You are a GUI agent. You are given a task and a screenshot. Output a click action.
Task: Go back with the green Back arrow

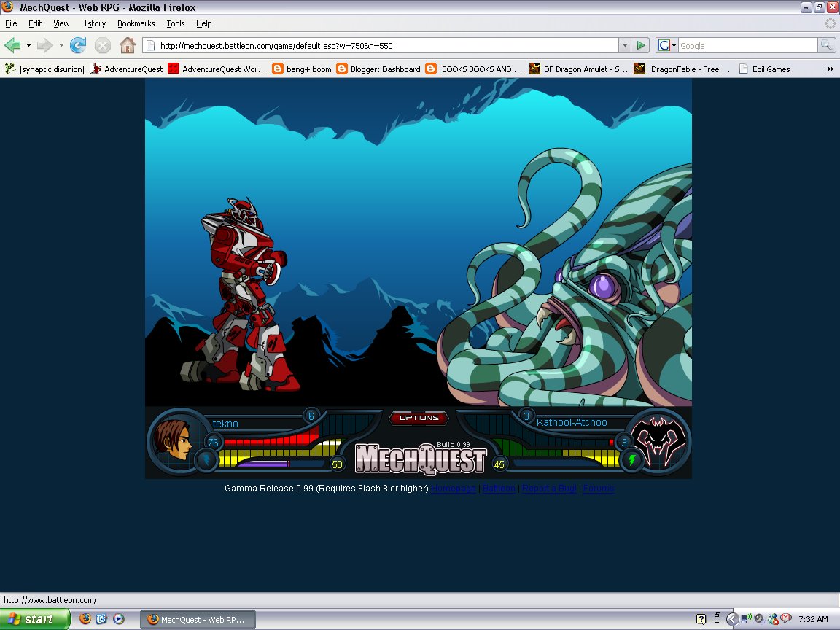click(13, 45)
